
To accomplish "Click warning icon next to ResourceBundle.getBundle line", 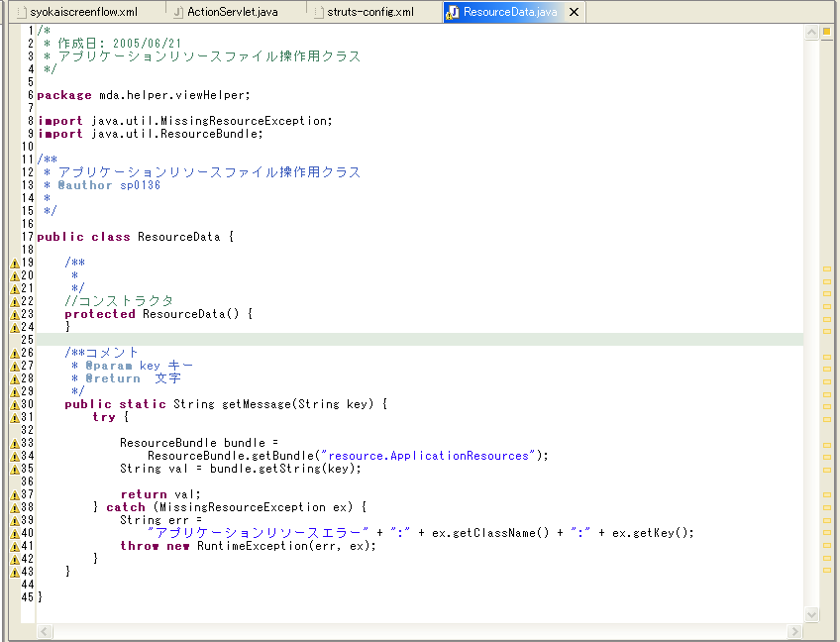I will coord(14,456).
